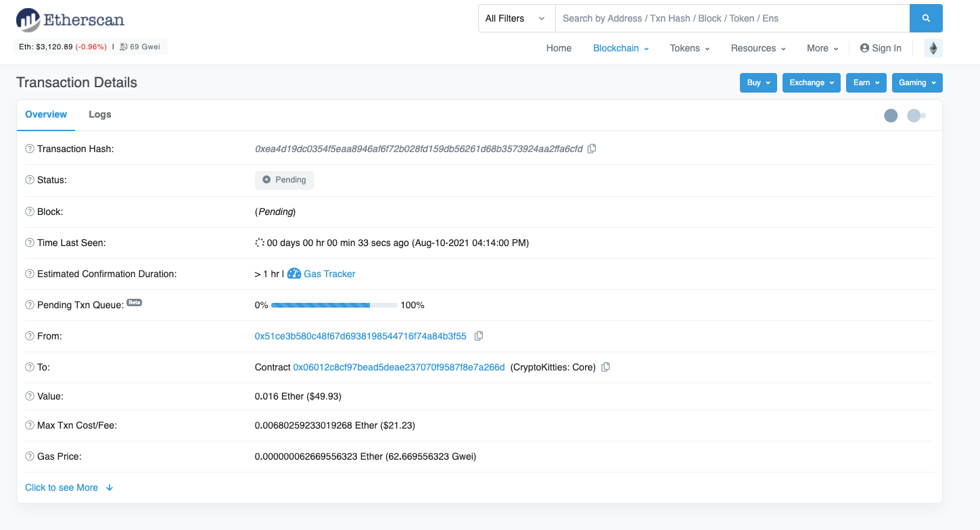Image resolution: width=980 pixels, height=530 pixels.
Task: Click the user icon beside Sign In
Action: coord(864,48)
